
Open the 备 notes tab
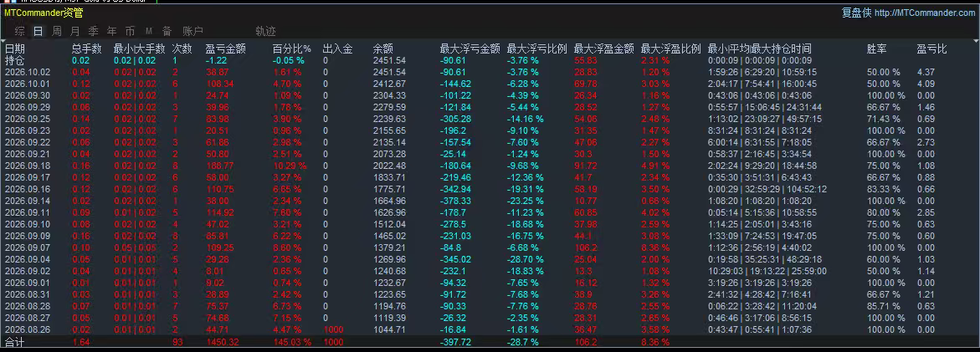pyautogui.click(x=167, y=31)
